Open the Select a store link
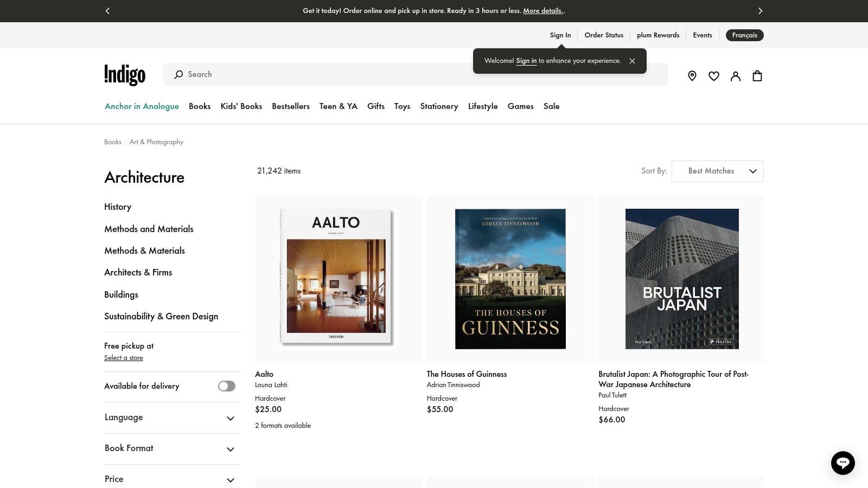This screenshot has width=868, height=488. pyautogui.click(x=123, y=357)
